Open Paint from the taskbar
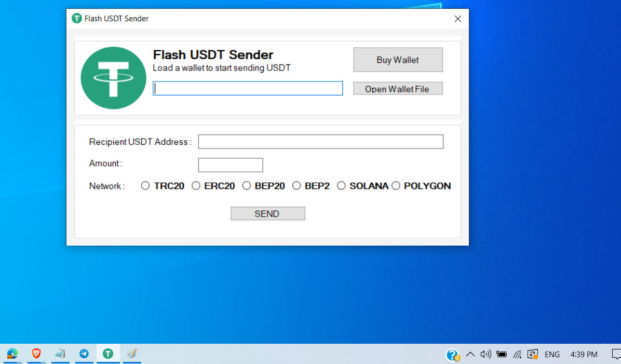This screenshot has height=364, width=621. [x=131, y=354]
